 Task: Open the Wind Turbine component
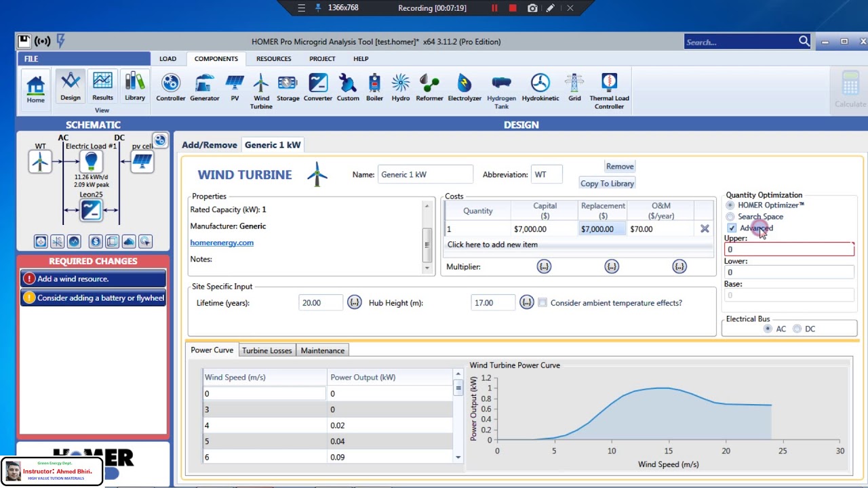pyautogui.click(x=261, y=91)
